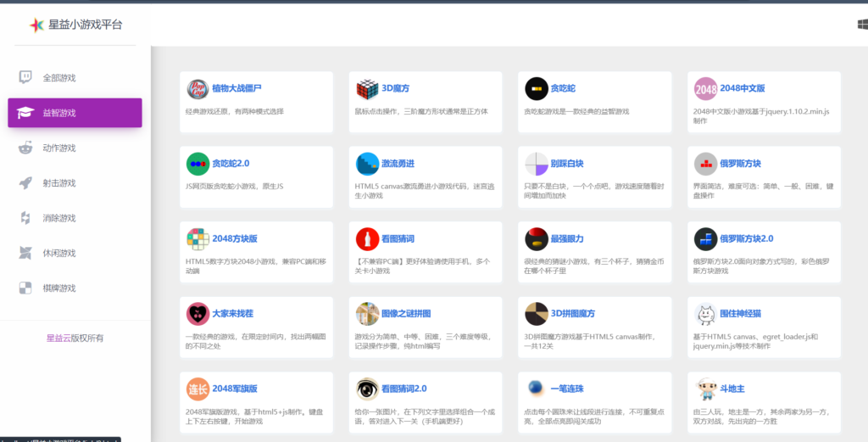Click the 消除游戏 sidebar icon
This screenshot has width=868, height=442.
coord(25,218)
